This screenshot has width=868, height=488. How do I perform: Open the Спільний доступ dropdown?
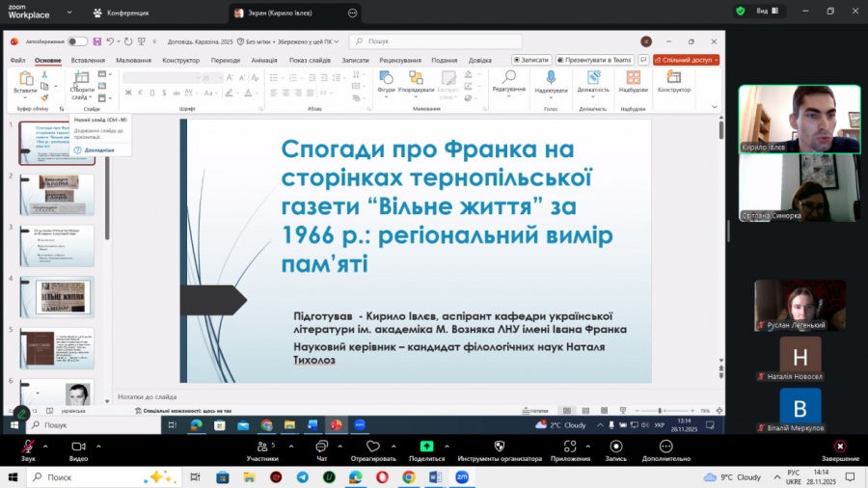[x=686, y=60]
